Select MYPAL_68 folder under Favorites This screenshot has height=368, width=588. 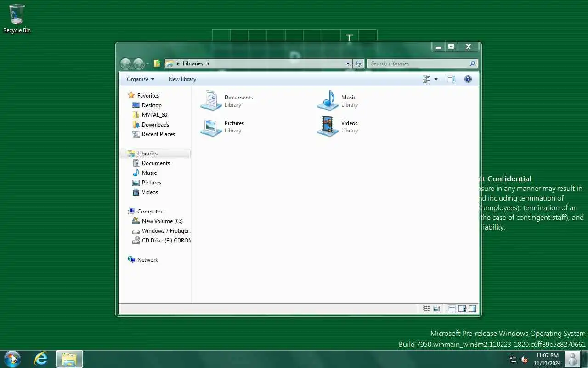pyautogui.click(x=150, y=115)
